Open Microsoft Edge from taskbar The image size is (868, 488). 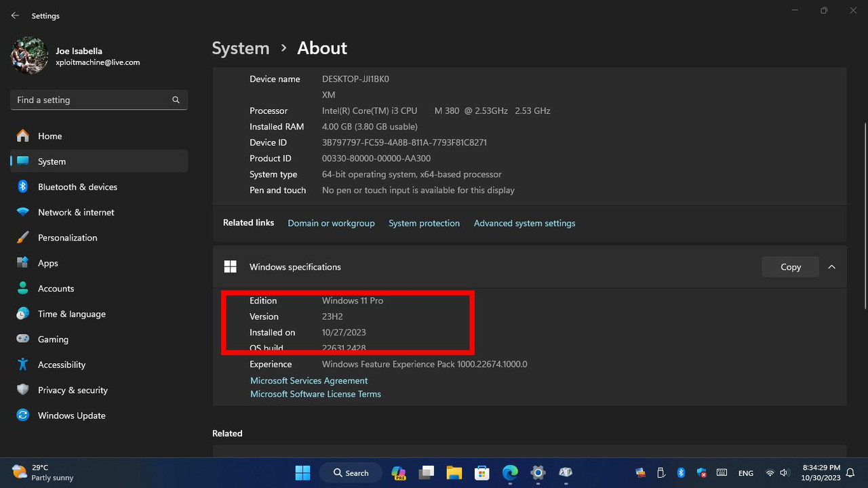click(x=510, y=472)
